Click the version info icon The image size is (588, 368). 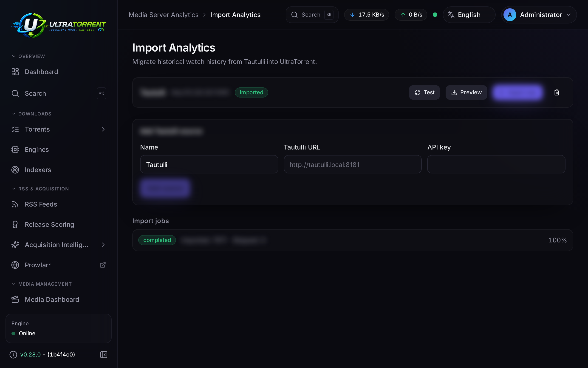point(13,355)
